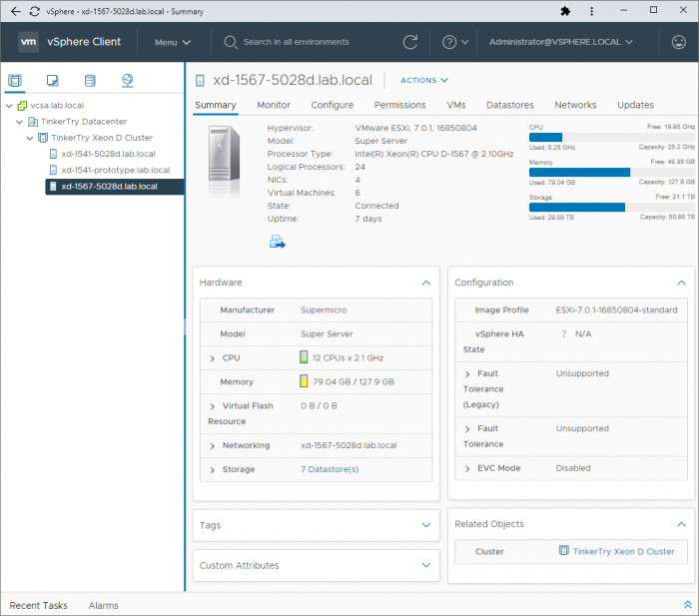Expand the Custom Attributes panel
Viewport: 699px width, 616px height.
426,565
